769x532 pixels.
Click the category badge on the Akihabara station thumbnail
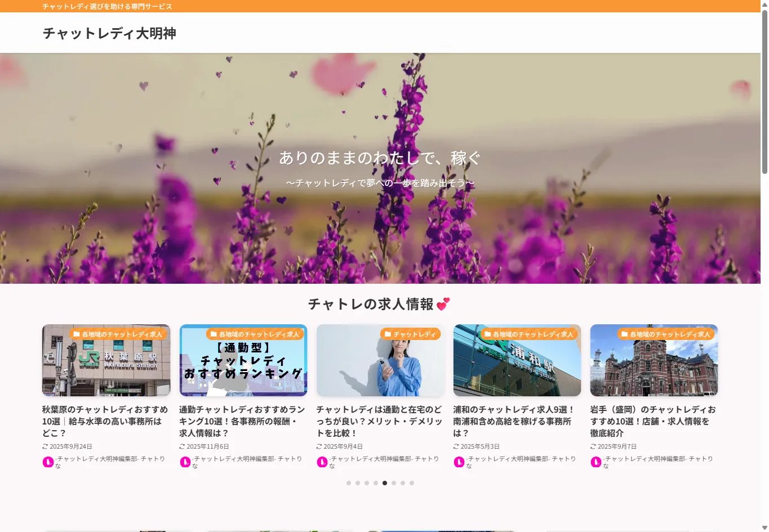coord(118,334)
